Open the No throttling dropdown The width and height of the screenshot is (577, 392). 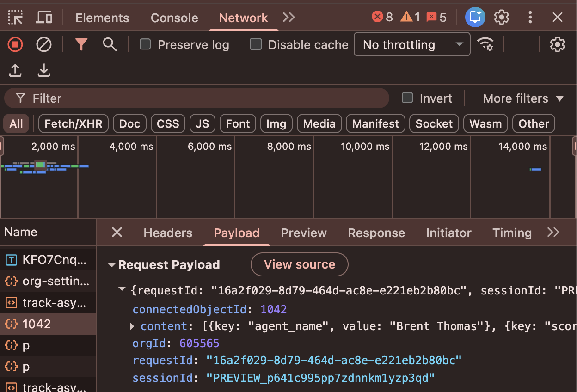pyautogui.click(x=412, y=44)
